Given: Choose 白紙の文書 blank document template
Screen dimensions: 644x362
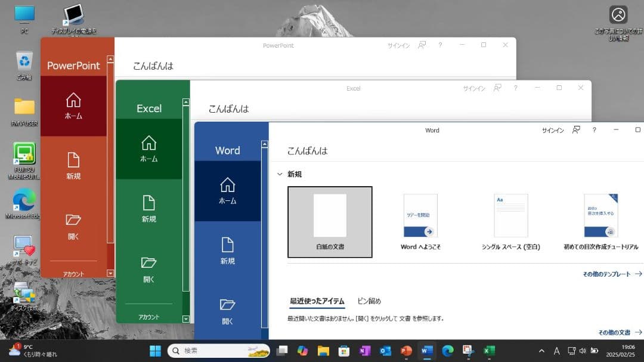Looking at the screenshot, I should [x=330, y=222].
